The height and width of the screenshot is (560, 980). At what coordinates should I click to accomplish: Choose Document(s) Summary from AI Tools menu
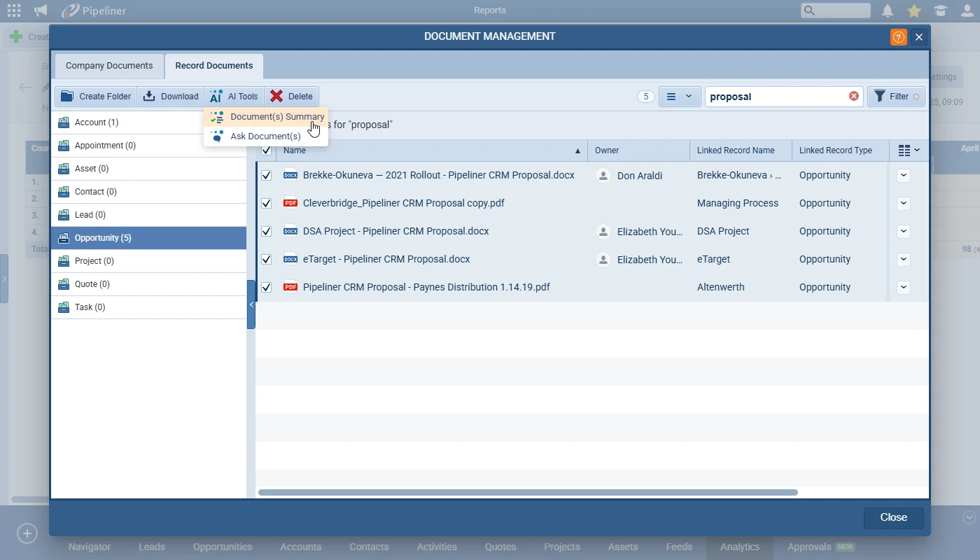pos(266,117)
